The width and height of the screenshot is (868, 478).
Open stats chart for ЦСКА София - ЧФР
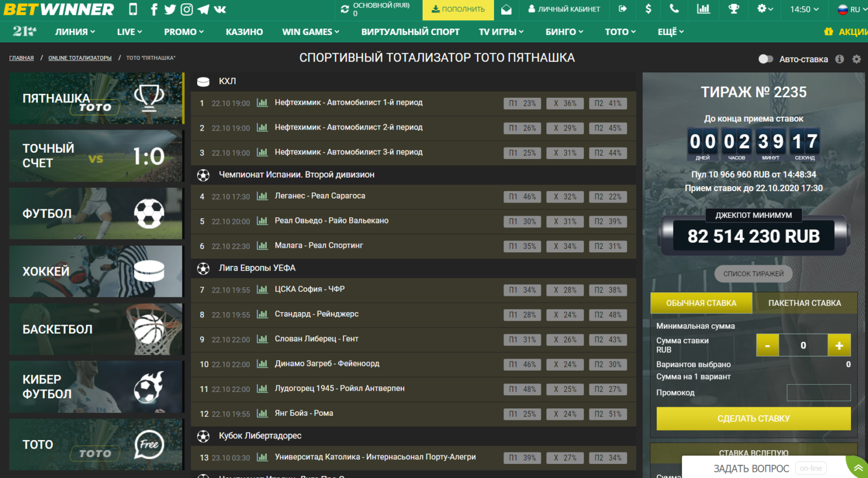[262, 289]
